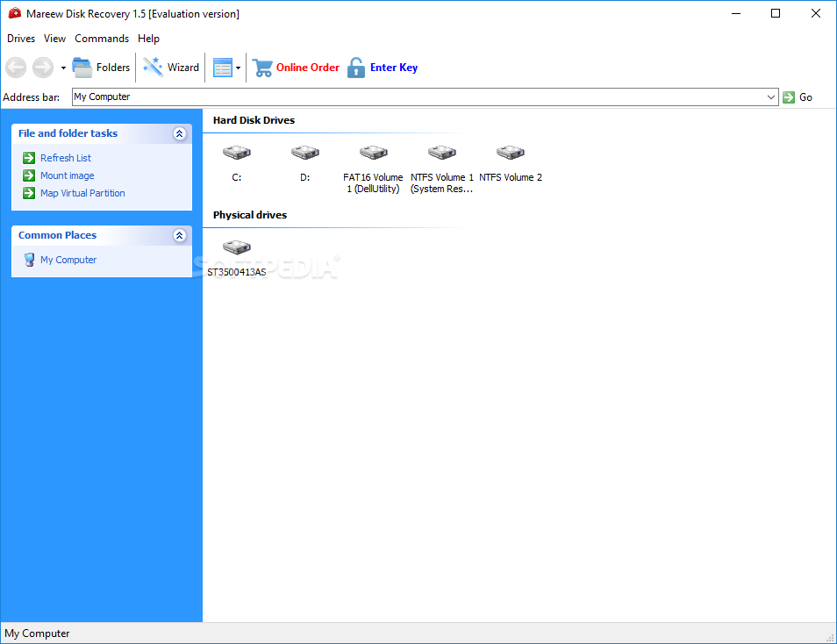The height and width of the screenshot is (644, 837).
Task: Click the Enter Key text link
Action: [394, 68]
